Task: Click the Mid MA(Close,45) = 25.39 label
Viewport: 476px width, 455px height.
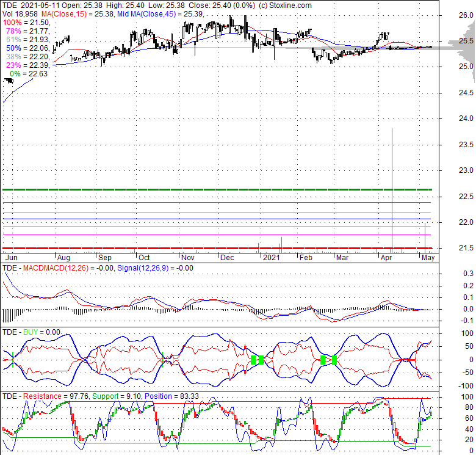Action: click(160, 14)
